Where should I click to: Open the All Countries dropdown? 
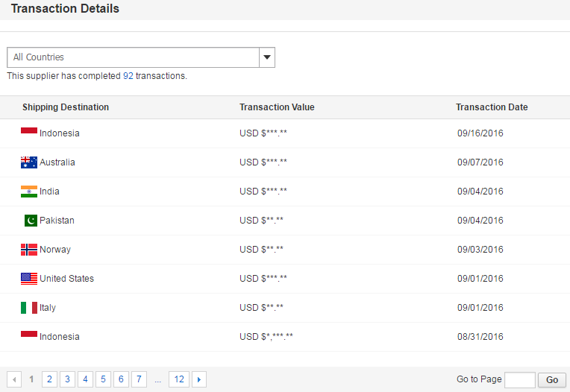point(141,57)
